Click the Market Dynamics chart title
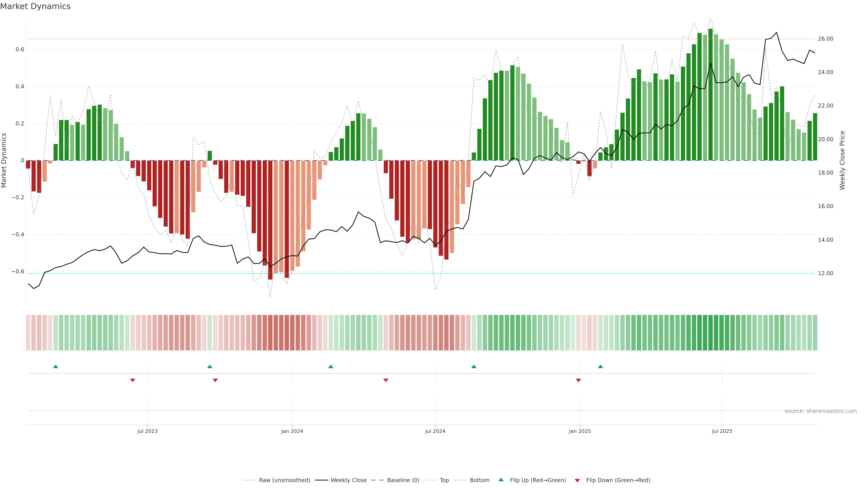Image resolution: width=868 pixels, height=488 pixels. 35,6
